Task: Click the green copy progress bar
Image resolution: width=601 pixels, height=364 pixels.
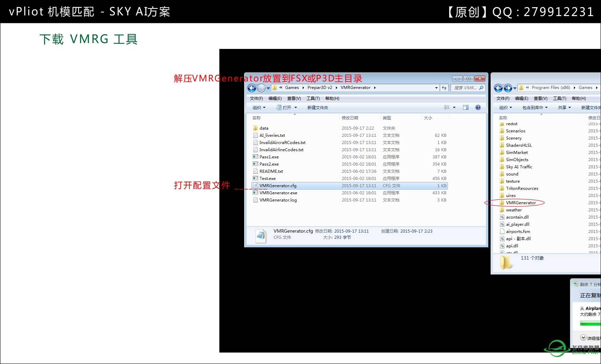Action: [x=590, y=323]
